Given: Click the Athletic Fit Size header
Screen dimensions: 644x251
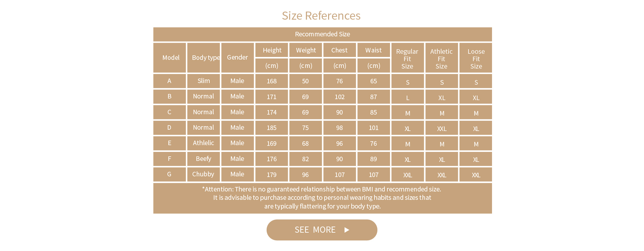Looking at the screenshot, I should click(441, 59).
